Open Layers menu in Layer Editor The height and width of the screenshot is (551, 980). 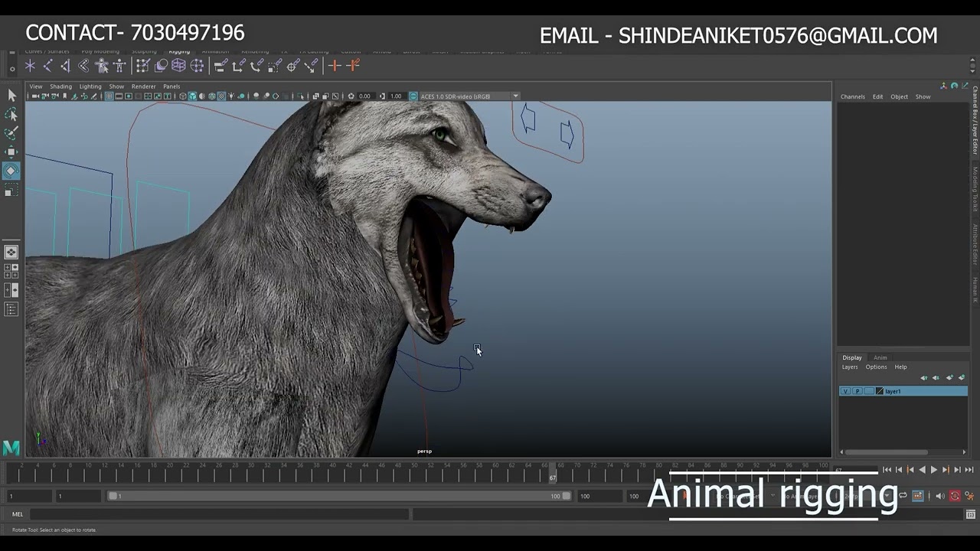850,367
